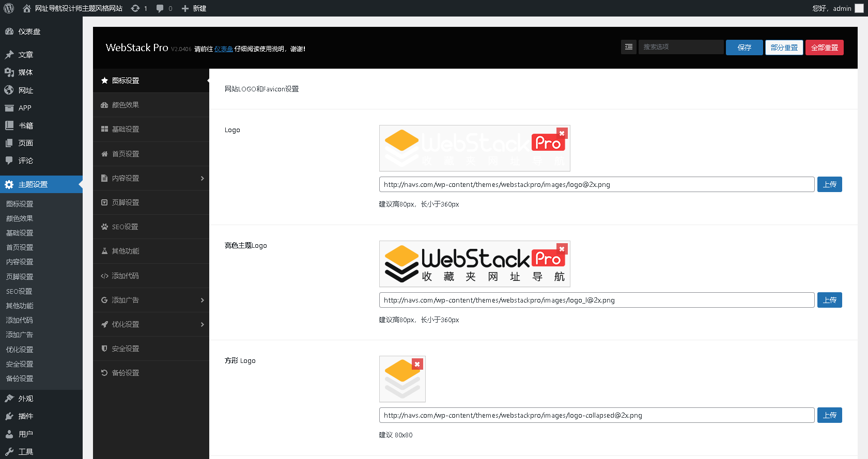The image size is (868, 459).
Task: Remove the Logo image with red X
Action: tap(562, 133)
